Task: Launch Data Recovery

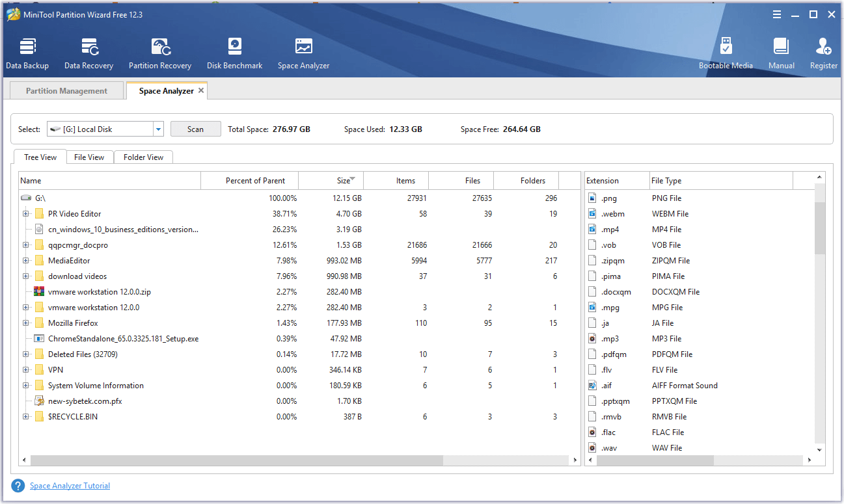Action: (x=88, y=52)
